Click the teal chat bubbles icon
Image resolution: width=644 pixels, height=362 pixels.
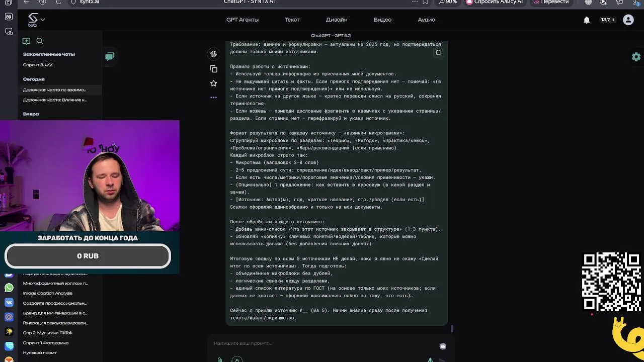[110, 56]
